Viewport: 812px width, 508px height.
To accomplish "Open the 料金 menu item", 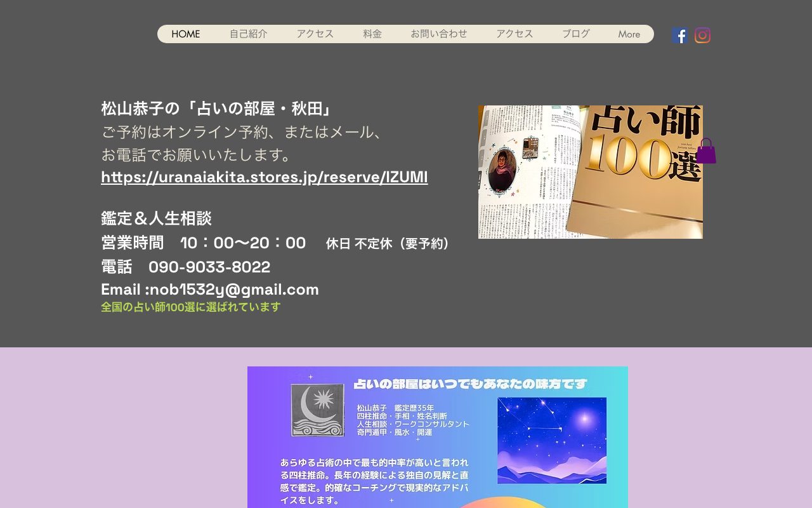I will 372,34.
